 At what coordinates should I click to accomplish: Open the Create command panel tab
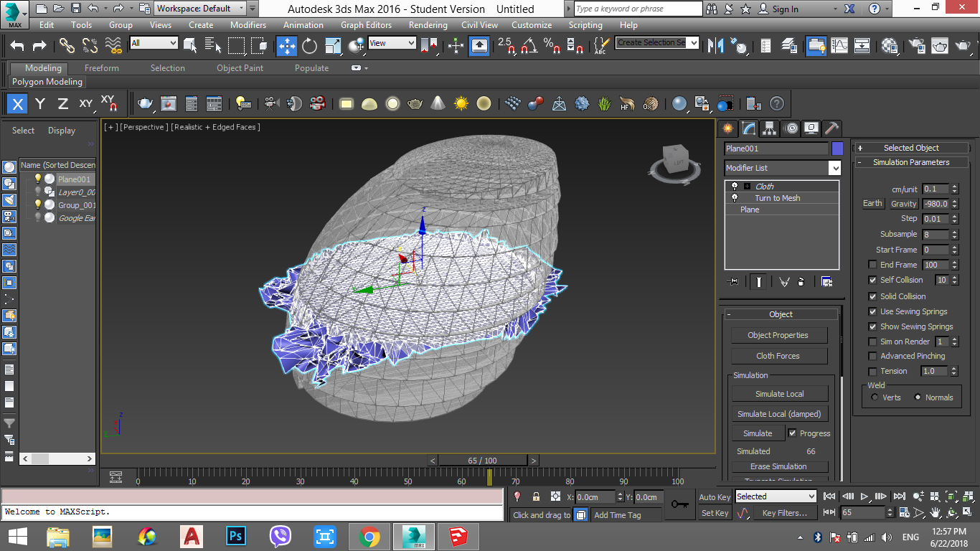point(728,128)
